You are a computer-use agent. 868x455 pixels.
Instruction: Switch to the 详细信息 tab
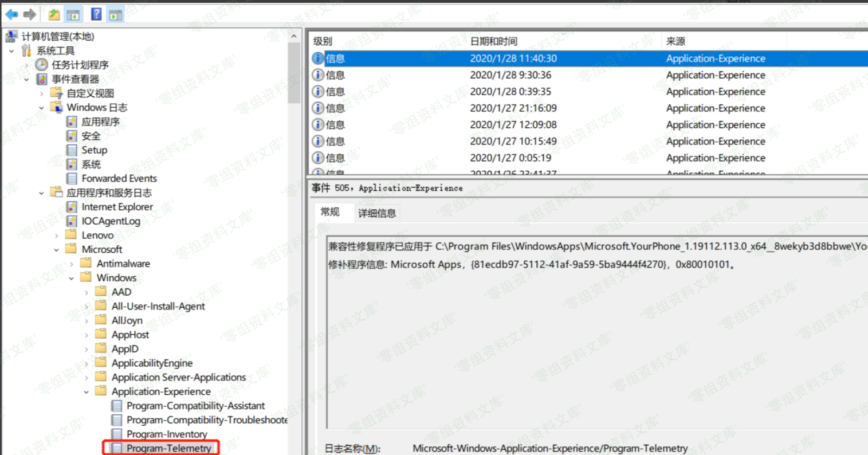coord(376,213)
